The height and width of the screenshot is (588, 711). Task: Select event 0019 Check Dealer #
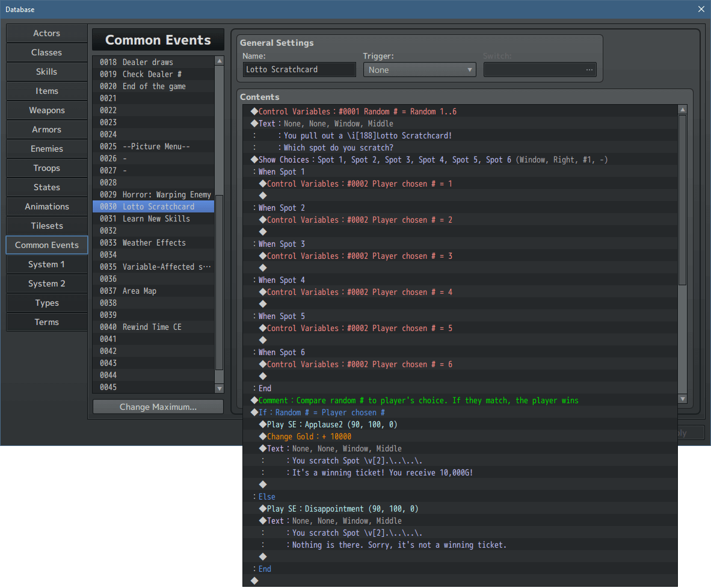point(153,75)
